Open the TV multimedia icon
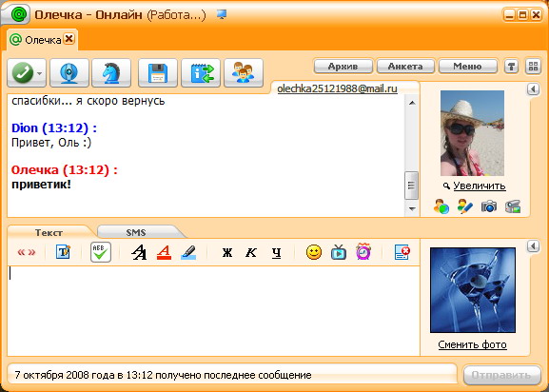 point(339,252)
